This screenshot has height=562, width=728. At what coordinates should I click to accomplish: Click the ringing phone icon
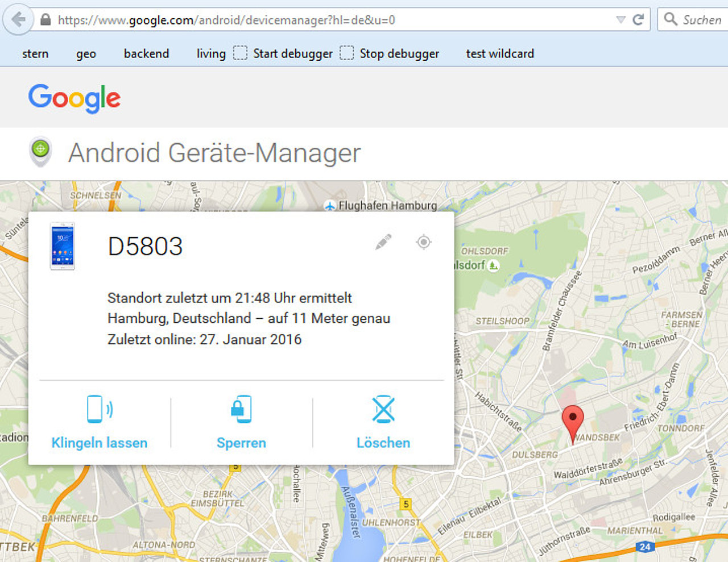[x=100, y=409]
